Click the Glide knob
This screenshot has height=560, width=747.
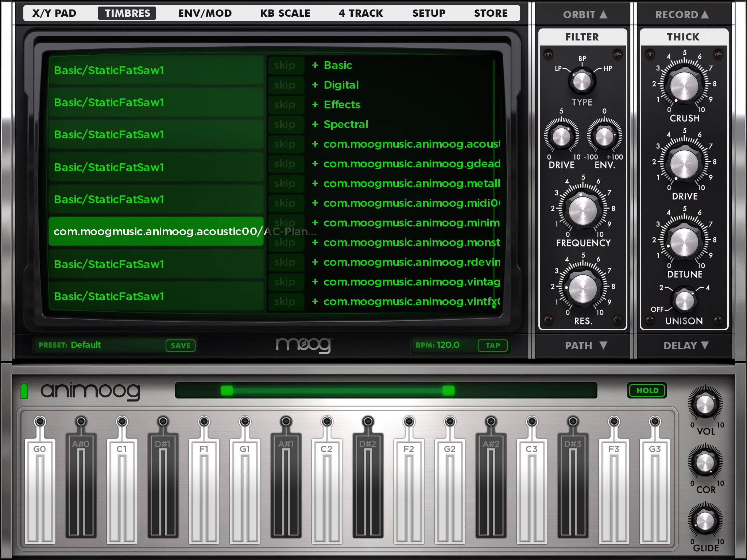tap(705, 521)
